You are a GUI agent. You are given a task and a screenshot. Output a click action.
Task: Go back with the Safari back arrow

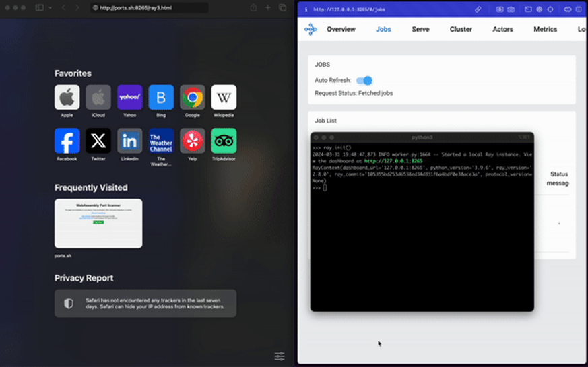click(x=63, y=7)
